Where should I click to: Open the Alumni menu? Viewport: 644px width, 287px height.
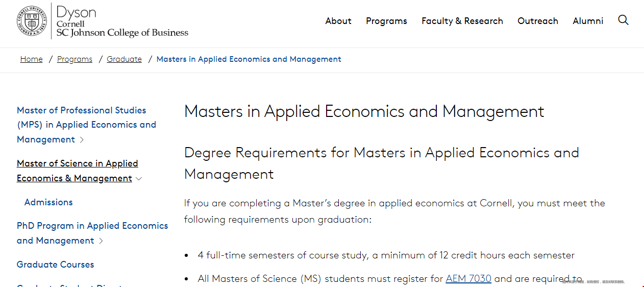click(588, 21)
